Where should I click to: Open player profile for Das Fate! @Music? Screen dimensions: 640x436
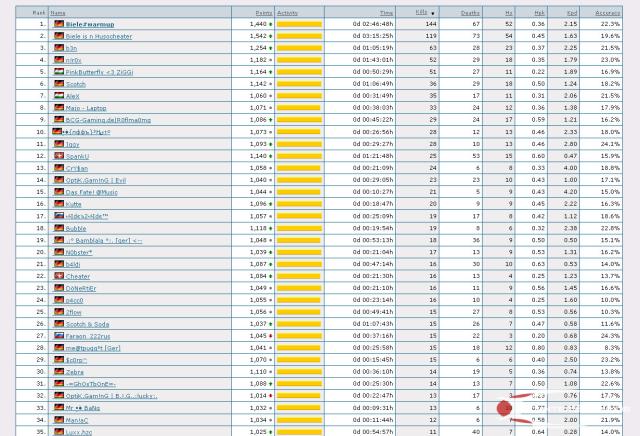[x=91, y=192]
